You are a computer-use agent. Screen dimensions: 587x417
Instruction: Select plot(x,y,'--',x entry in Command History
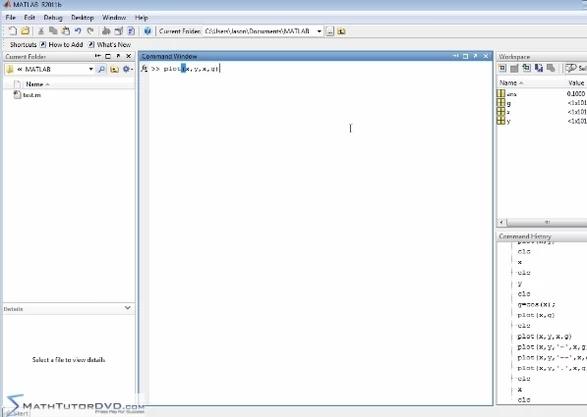point(552,357)
